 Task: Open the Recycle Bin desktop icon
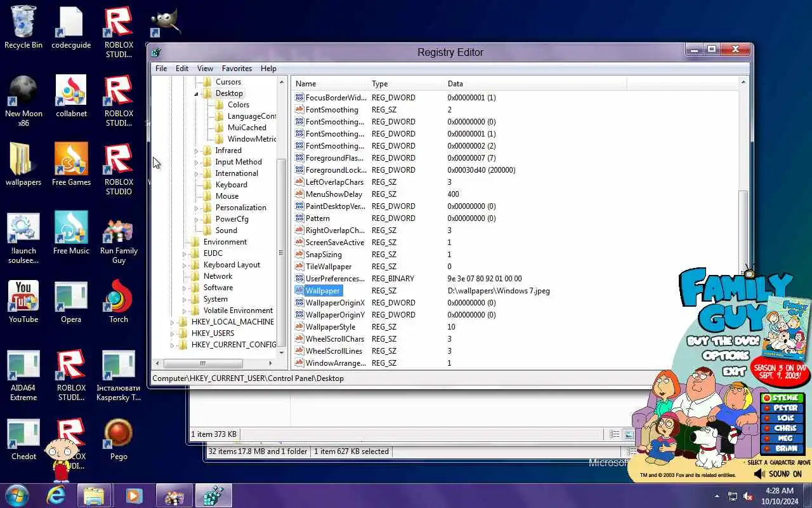[x=23, y=28]
